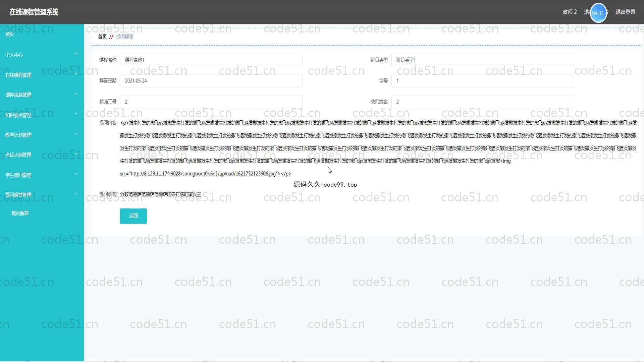
Task: Click the 在线课程管理系统 title
Action: click(34, 12)
